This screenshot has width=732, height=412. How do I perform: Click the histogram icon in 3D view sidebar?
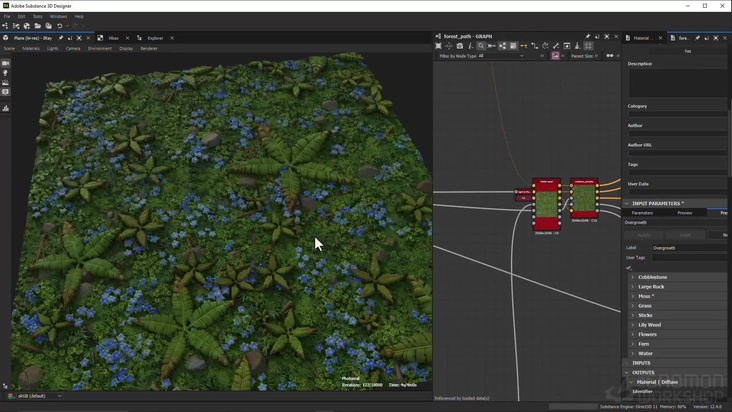coord(5,108)
